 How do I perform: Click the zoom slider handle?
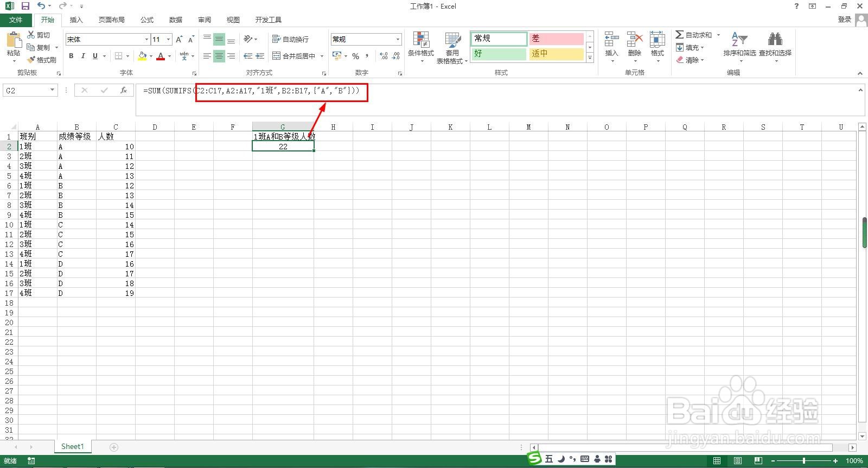tap(804, 461)
